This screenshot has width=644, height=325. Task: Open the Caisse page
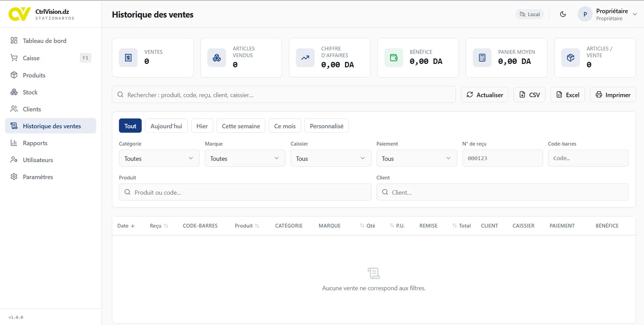[51, 58]
